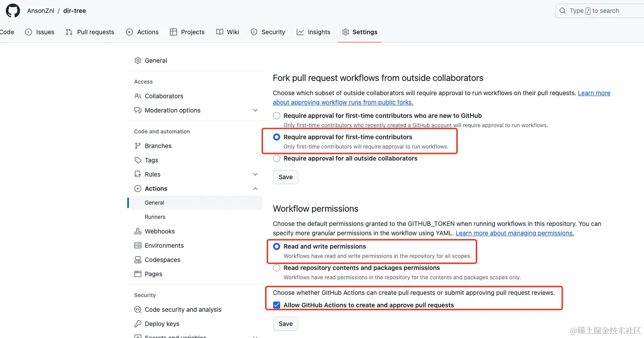Click the Wiki book icon
Image resolution: width=644 pixels, height=338 pixels.
(x=220, y=32)
